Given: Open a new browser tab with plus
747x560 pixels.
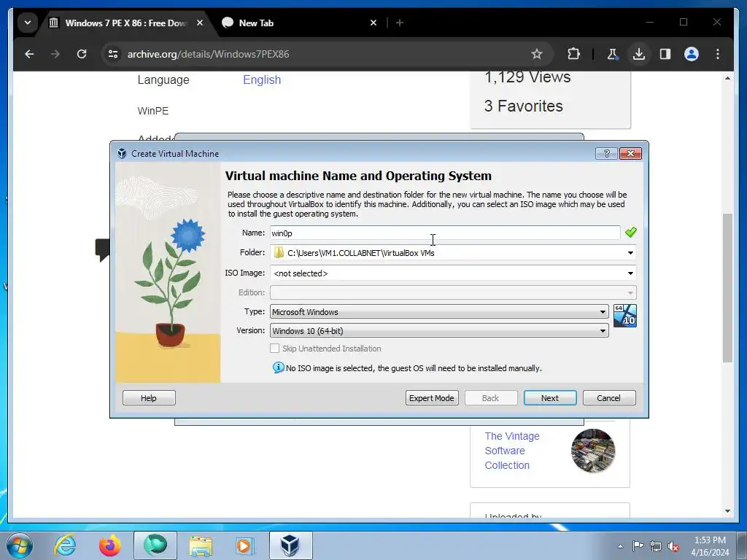Looking at the screenshot, I should pyautogui.click(x=400, y=23).
